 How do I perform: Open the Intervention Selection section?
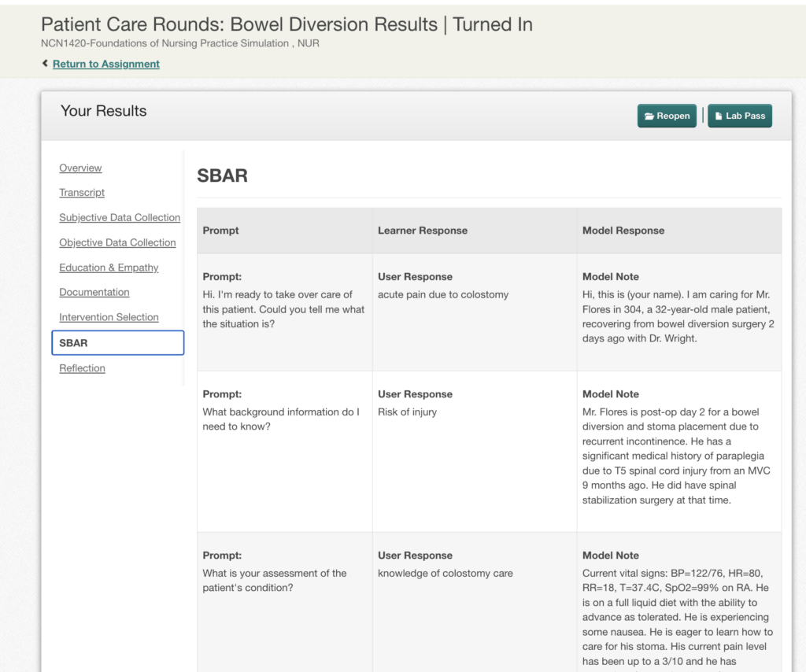[x=109, y=317]
